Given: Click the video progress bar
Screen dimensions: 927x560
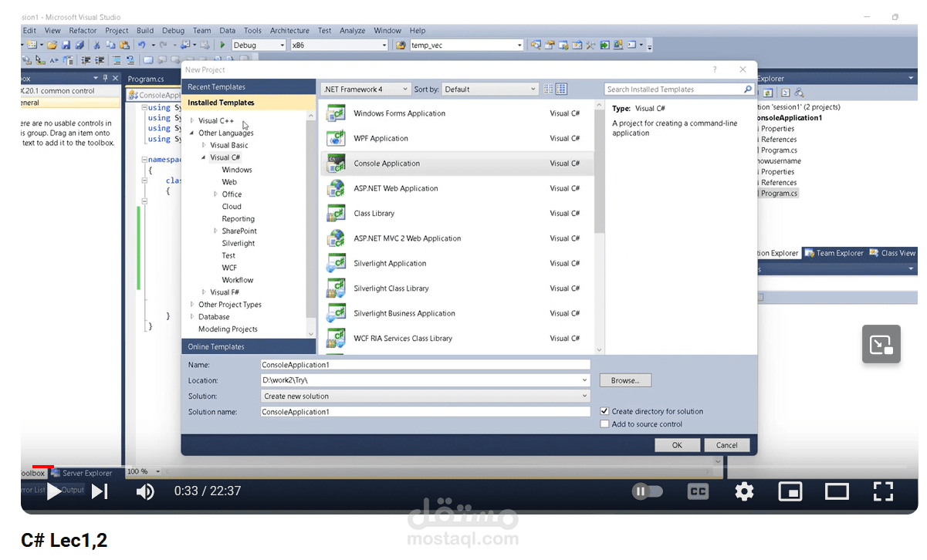Looking at the screenshot, I should coord(469,467).
